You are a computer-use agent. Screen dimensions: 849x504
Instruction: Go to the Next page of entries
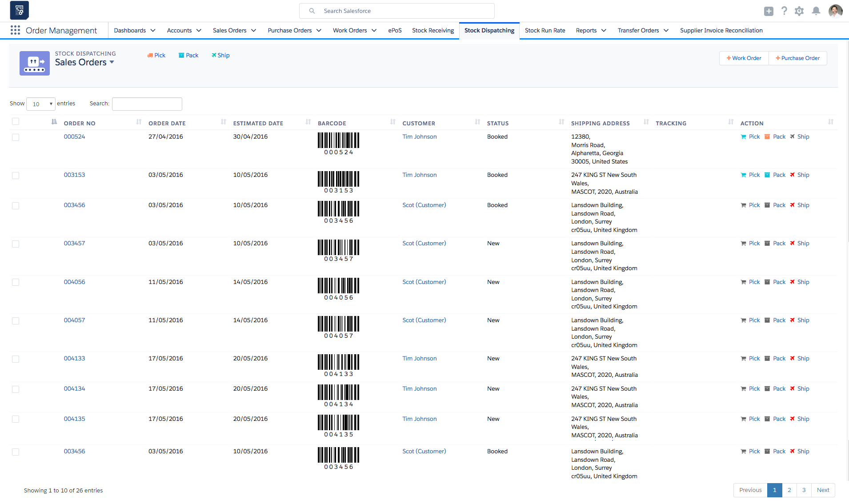coord(823,490)
